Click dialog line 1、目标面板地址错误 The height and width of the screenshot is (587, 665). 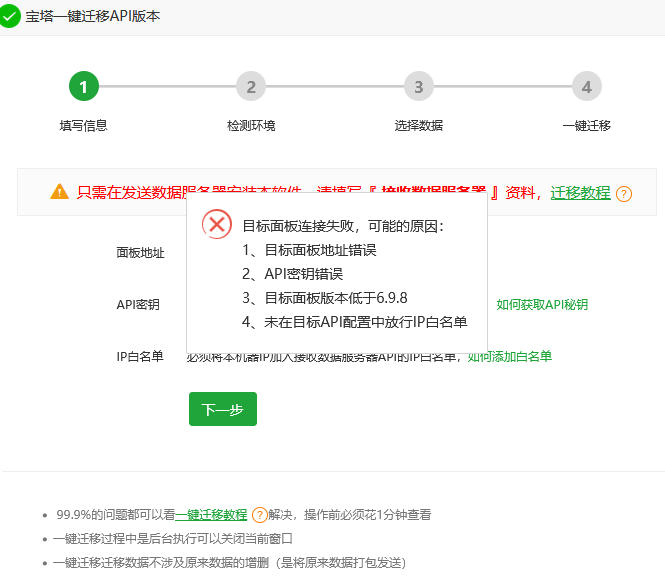pos(309,250)
